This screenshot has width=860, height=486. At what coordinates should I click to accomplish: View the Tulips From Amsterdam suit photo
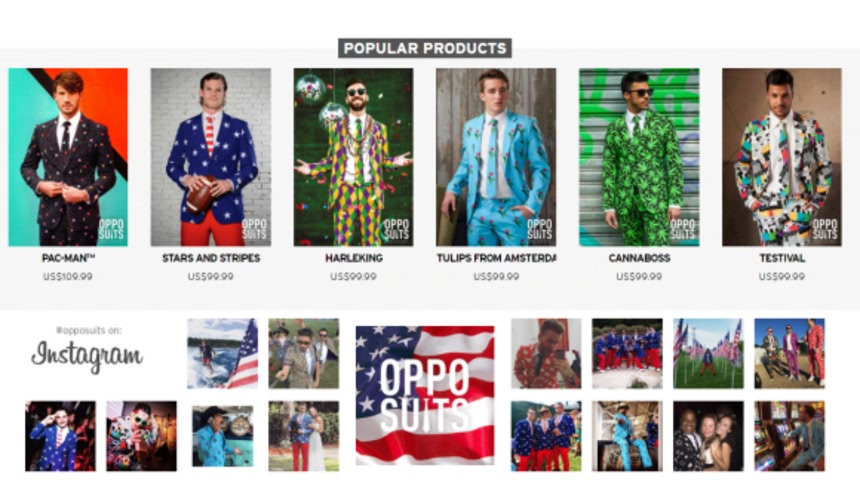point(496,157)
